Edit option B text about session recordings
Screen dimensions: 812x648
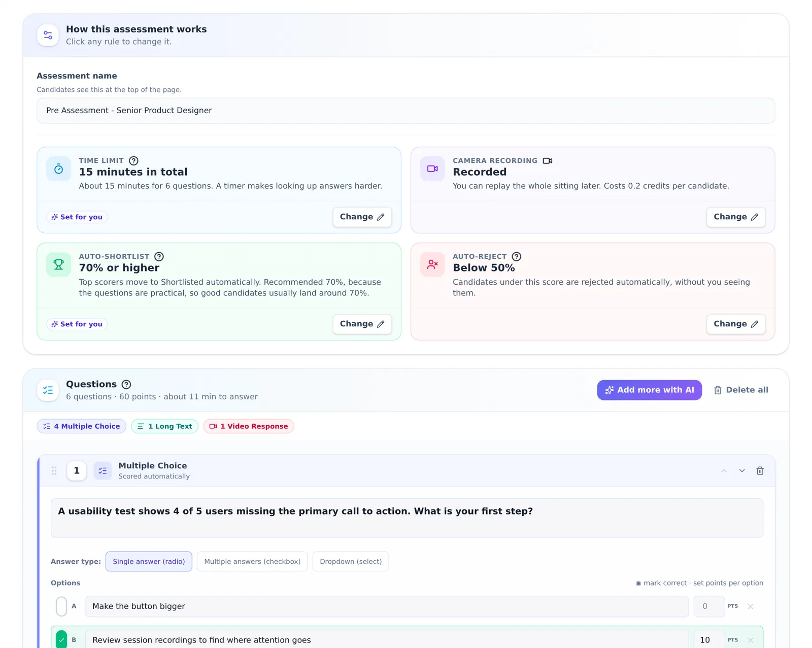point(387,639)
